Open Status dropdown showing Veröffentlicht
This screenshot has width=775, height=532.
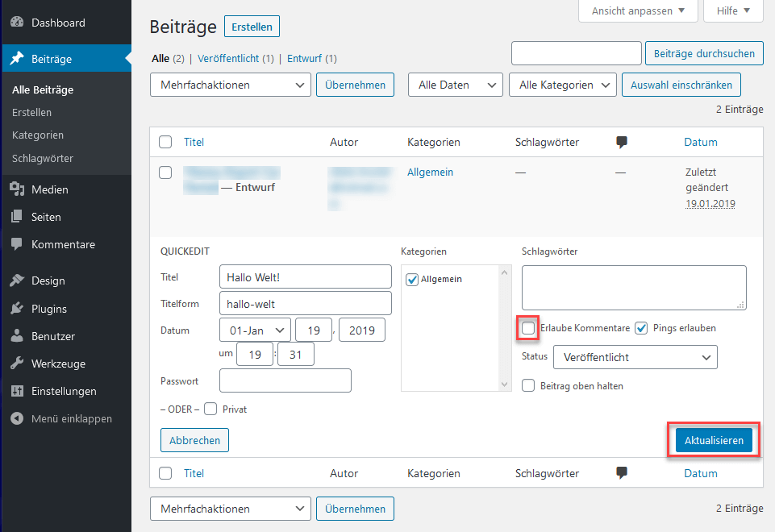[635, 357]
